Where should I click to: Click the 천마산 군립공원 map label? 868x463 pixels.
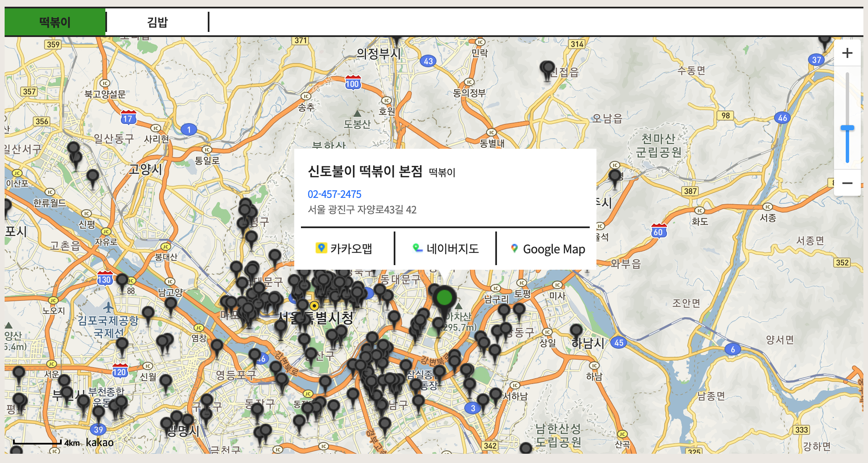tap(659, 145)
